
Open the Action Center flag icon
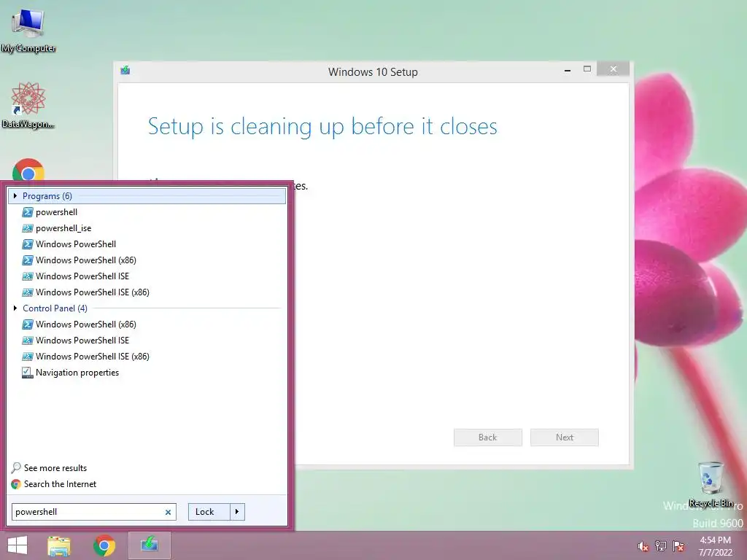click(678, 546)
